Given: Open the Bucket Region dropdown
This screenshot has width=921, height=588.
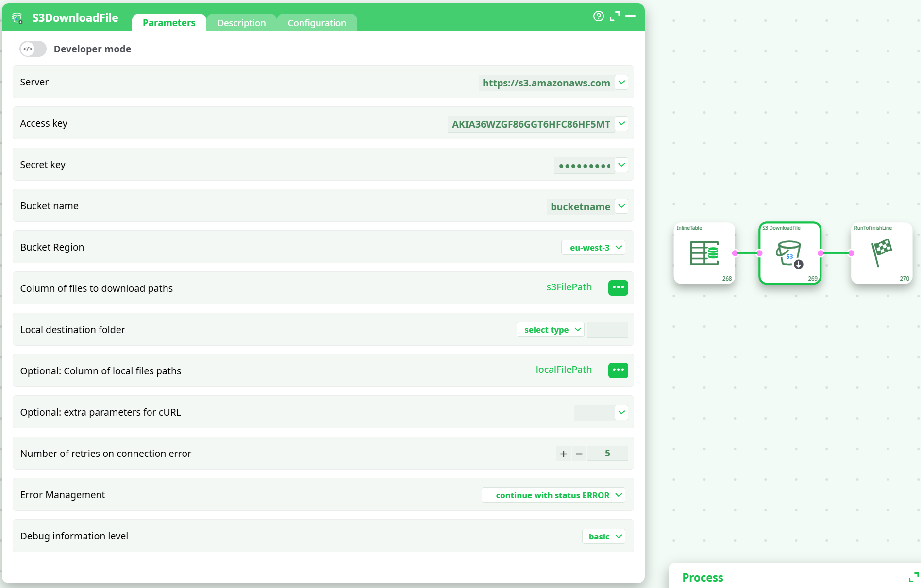Looking at the screenshot, I should pyautogui.click(x=593, y=247).
